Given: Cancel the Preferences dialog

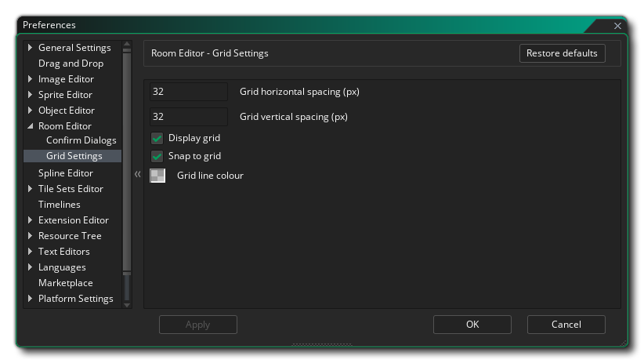Looking at the screenshot, I should pyautogui.click(x=566, y=325).
